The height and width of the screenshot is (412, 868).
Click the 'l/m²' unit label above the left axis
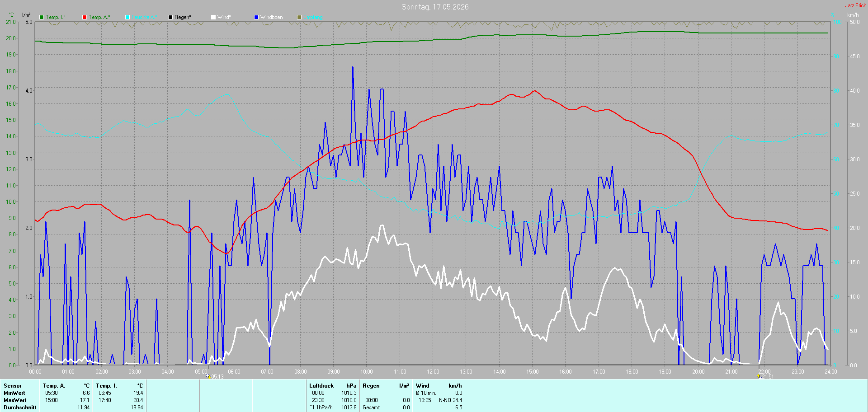click(26, 15)
